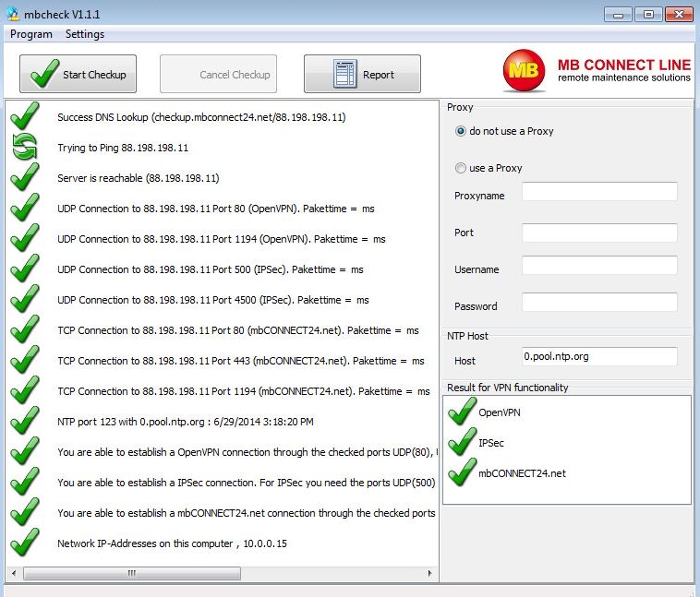Click mbCONNECT24.net checkmark in VPN results
This screenshot has width=700, height=597.
click(x=463, y=472)
